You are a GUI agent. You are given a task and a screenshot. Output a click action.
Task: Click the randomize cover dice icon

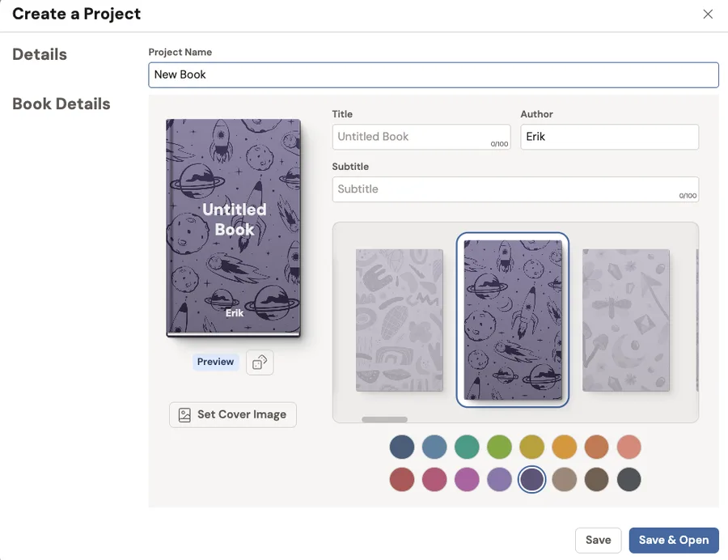coord(260,363)
